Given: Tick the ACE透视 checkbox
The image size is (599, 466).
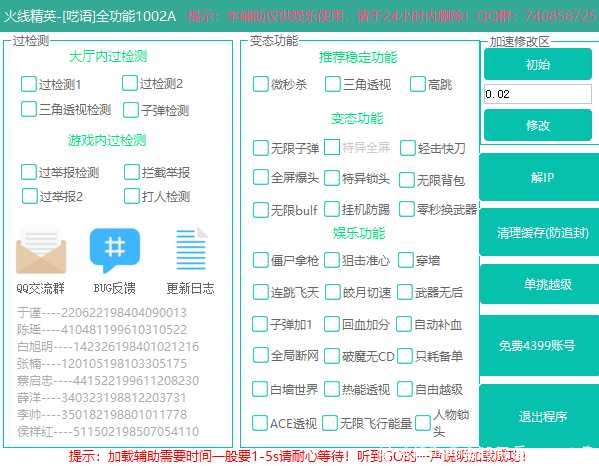Looking at the screenshot, I should [x=260, y=423].
